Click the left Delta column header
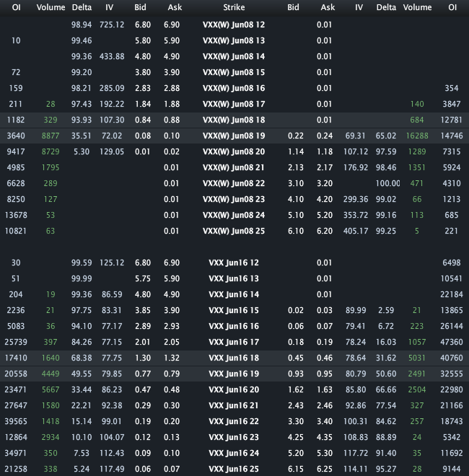 pyautogui.click(x=82, y=7)
